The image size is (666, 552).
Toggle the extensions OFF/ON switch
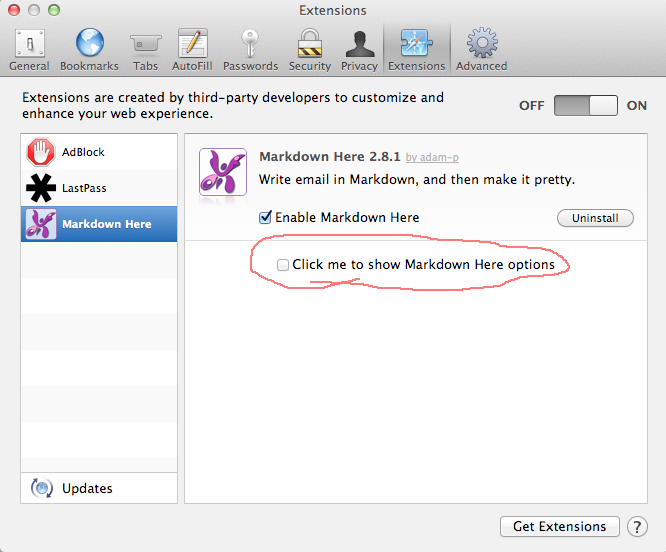pos(586,105)
